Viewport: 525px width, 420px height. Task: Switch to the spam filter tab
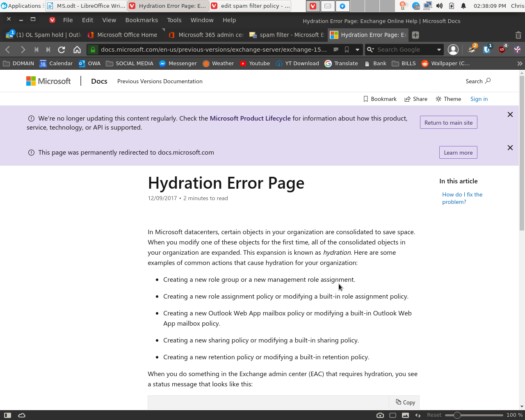pos(287,35)
